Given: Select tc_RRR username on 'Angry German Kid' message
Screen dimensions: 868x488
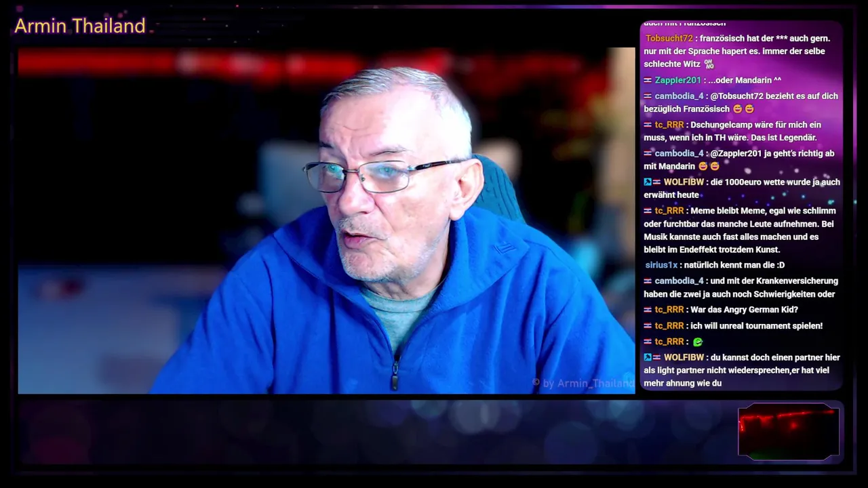Looking at the screenshot, I should pos(669,310).
